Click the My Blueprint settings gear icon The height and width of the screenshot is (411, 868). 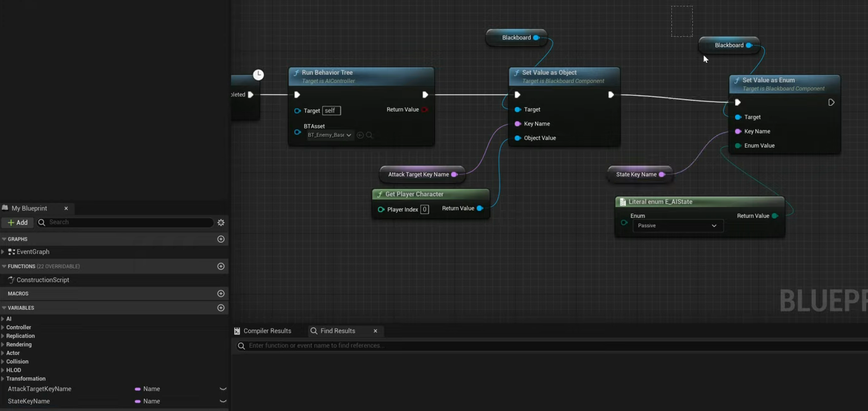[221, 222]
